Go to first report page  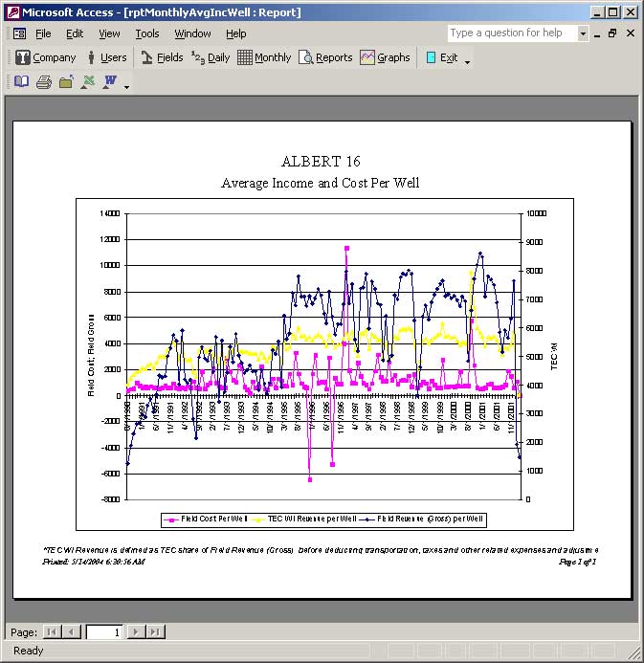point(52,631)
